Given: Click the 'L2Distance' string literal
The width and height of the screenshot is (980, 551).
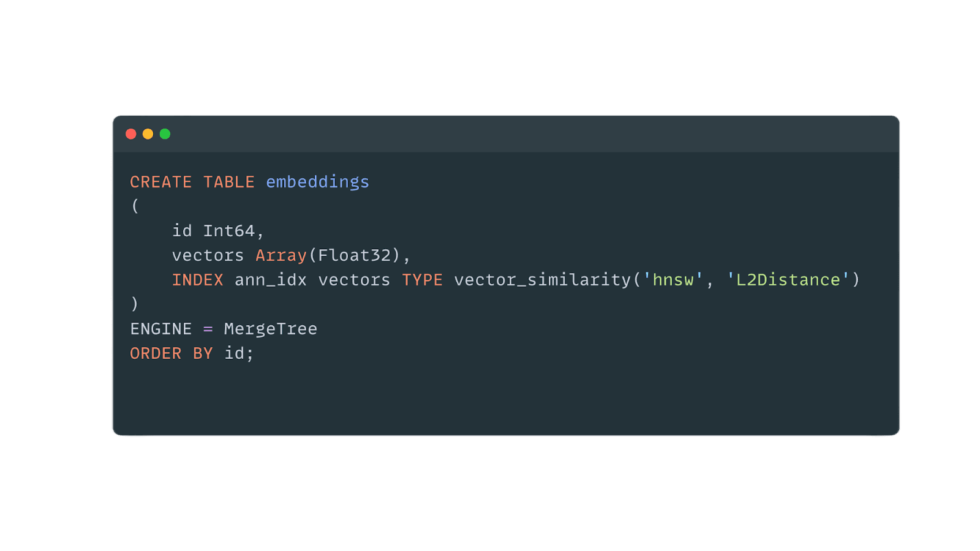Looking at the screenshot, I should pos(788,280).
